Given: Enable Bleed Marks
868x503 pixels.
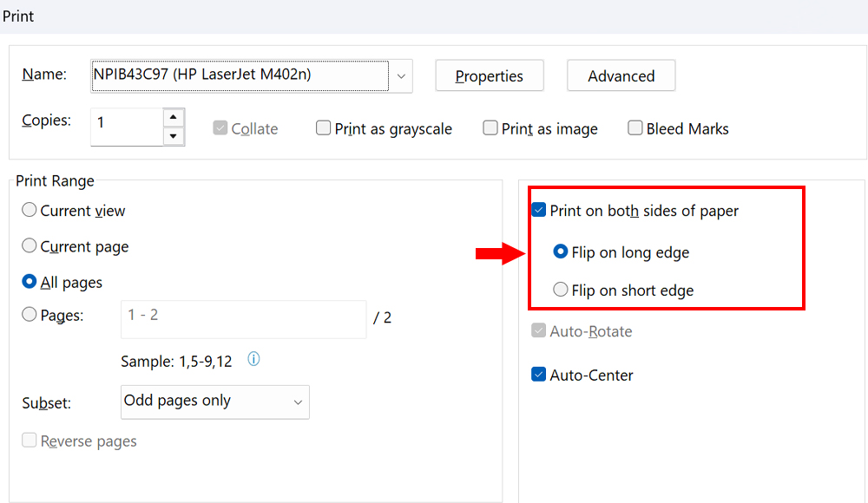Looking at the screenshot, I should point(635,127).
